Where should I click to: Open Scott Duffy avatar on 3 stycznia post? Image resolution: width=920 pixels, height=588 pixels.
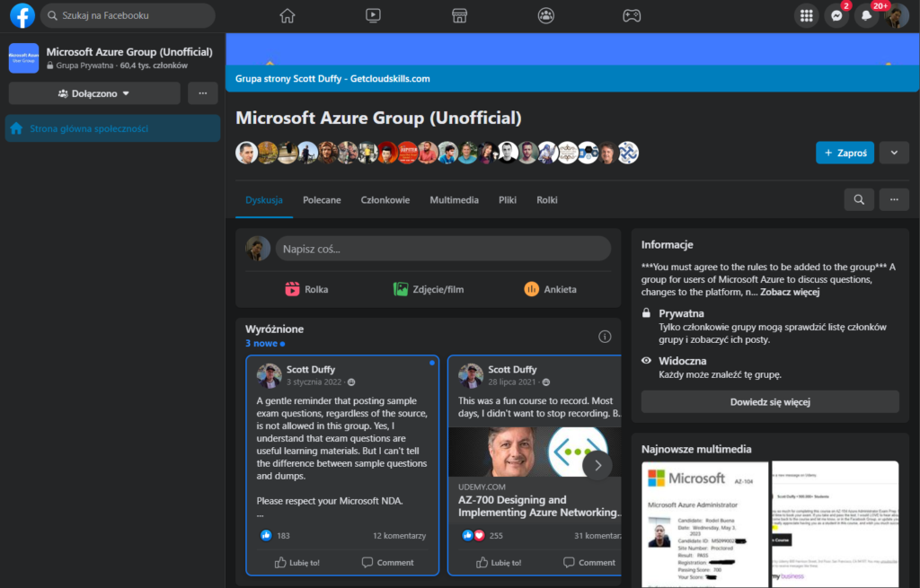point(269,375)
